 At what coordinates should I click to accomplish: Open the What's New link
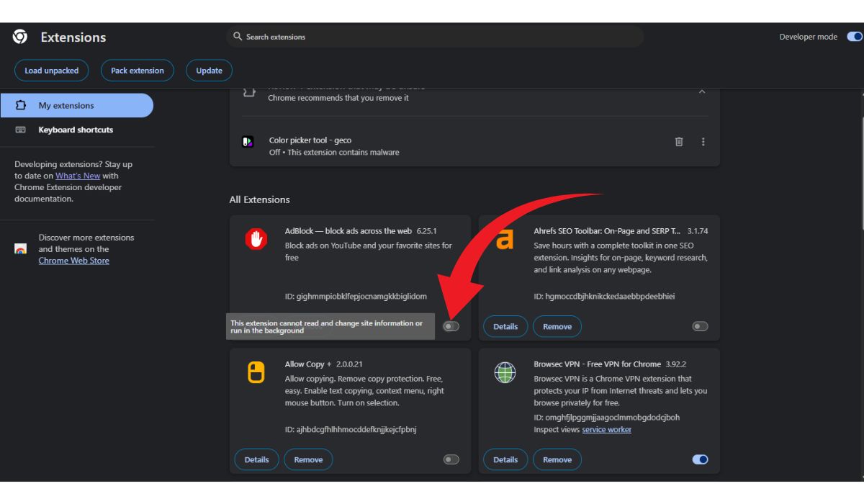tap(78, 176)
